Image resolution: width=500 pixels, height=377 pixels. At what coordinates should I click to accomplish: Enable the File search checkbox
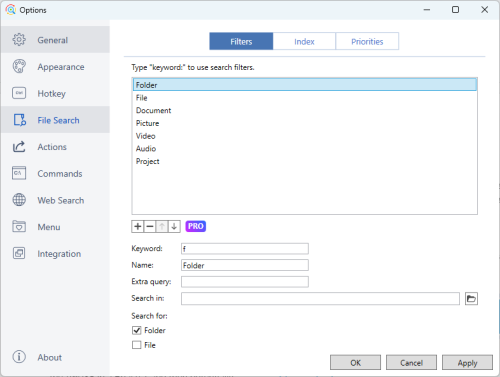click(x=137, y=345)
